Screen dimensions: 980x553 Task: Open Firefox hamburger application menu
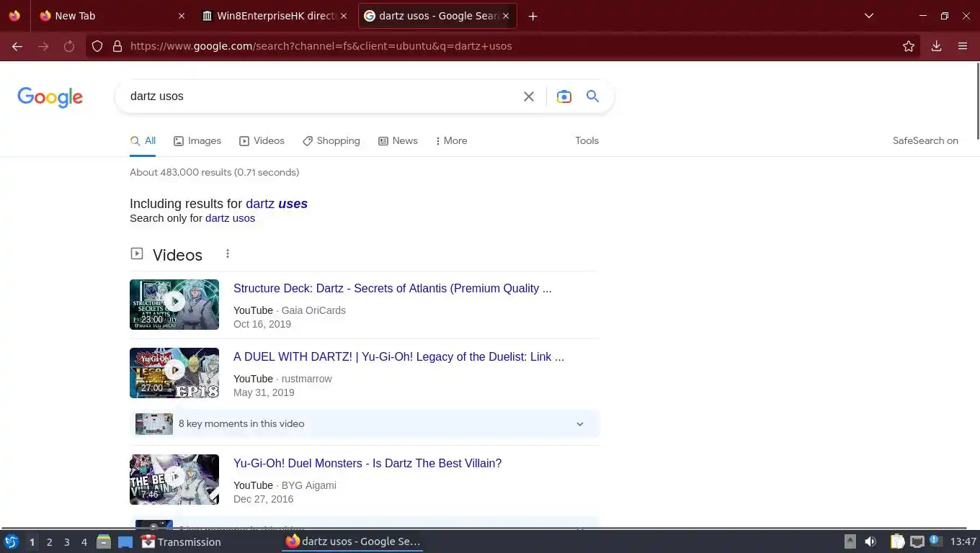(x=963, y=46)
